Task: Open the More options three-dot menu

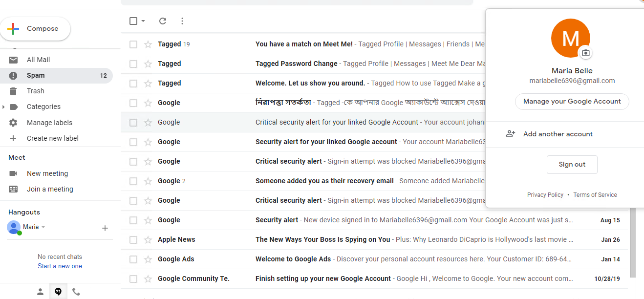Action: 182,21
